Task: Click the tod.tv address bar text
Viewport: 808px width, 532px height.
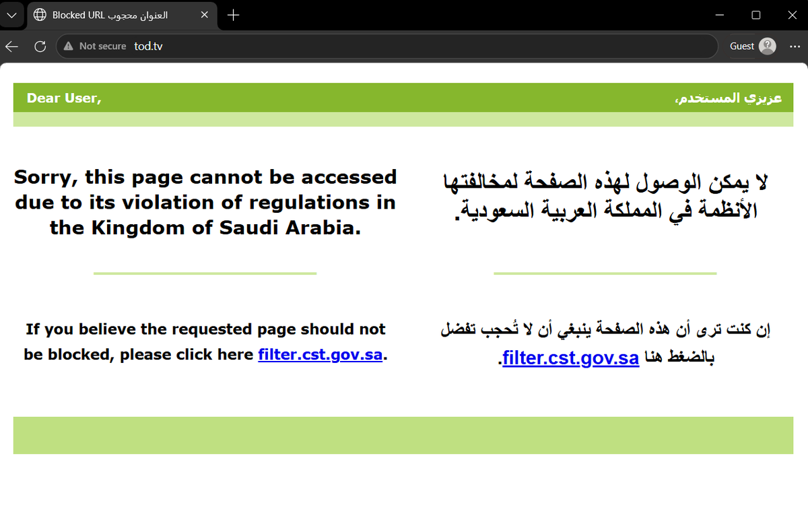Action: pos(148,46)
